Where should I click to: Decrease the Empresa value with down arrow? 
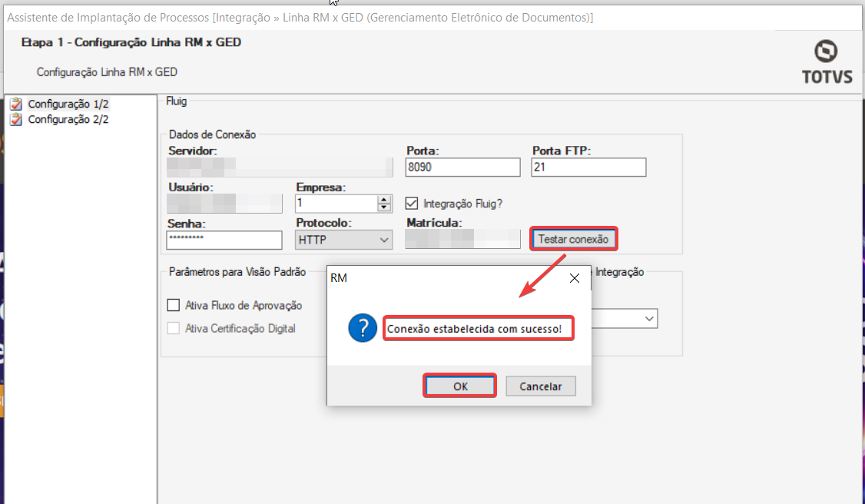(384, 207)
